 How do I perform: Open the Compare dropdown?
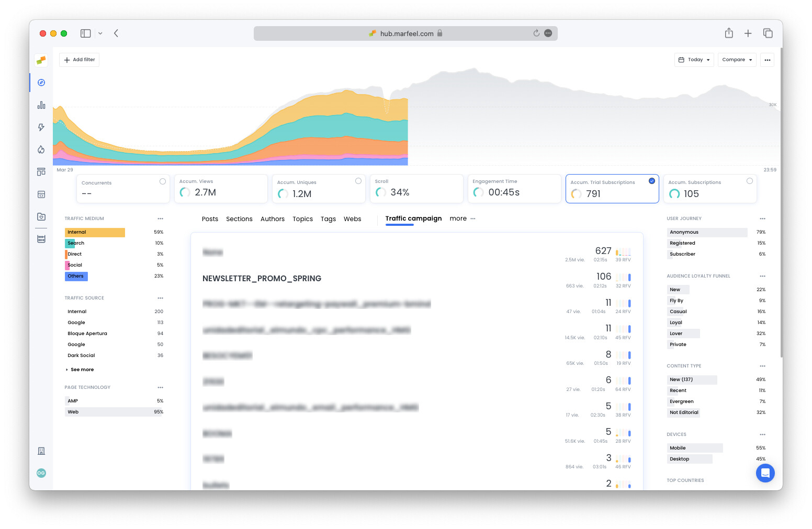(x=737, y=60)
